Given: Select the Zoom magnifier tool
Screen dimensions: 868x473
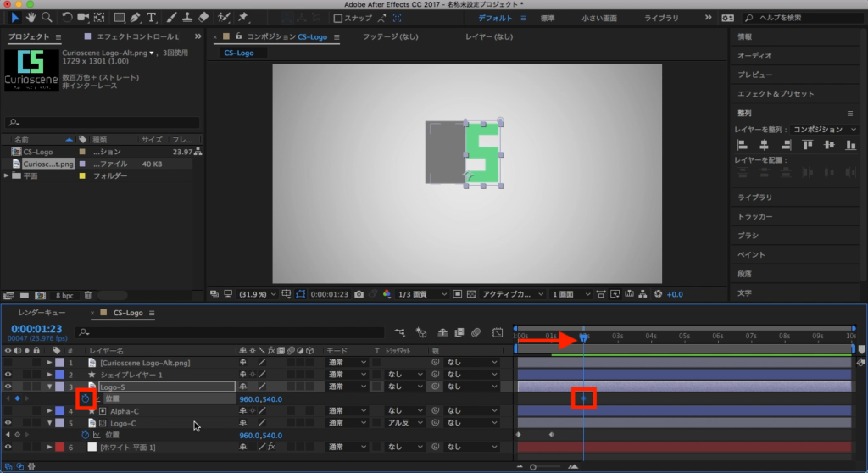Looking at the screenshot, I should click(47, 17).
